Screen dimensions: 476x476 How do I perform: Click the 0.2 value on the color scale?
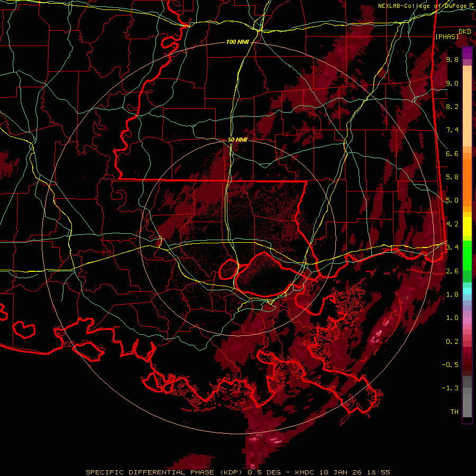coord(452,342)
